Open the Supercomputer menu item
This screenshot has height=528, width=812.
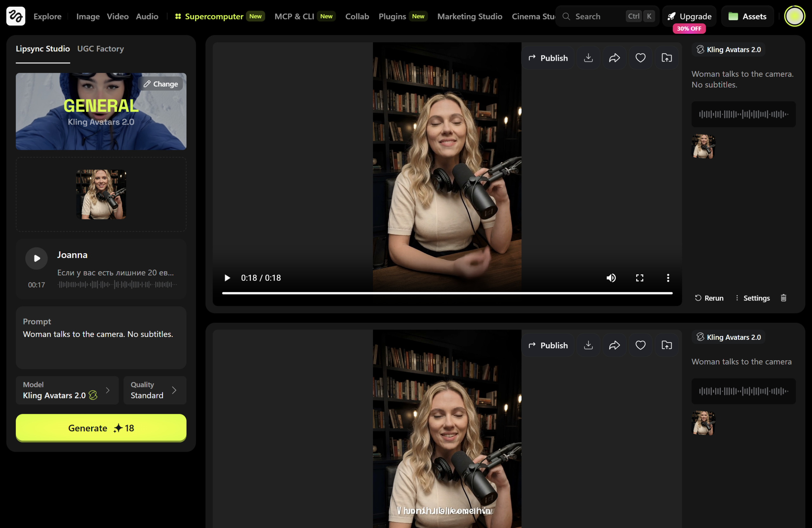coord(209,16)
